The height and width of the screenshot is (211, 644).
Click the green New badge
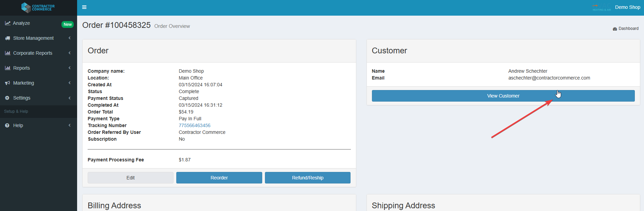(68, 24)
